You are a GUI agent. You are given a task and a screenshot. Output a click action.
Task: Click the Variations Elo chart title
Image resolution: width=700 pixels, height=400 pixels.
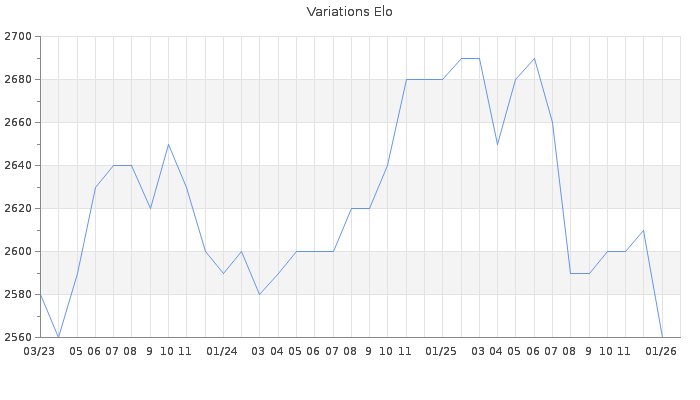click(349, 12)
